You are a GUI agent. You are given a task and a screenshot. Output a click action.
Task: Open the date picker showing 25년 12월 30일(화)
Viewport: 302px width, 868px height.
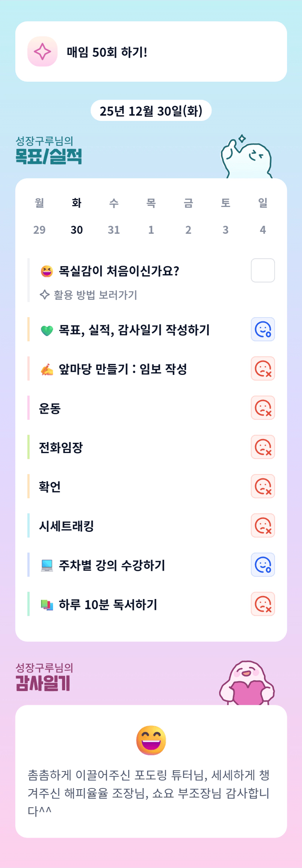(151, 111)
